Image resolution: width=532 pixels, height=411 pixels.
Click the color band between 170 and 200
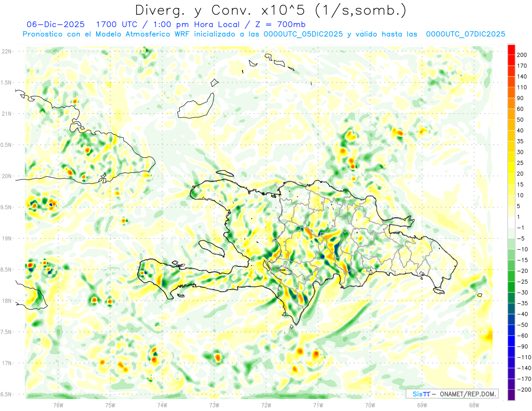(511, 60)
